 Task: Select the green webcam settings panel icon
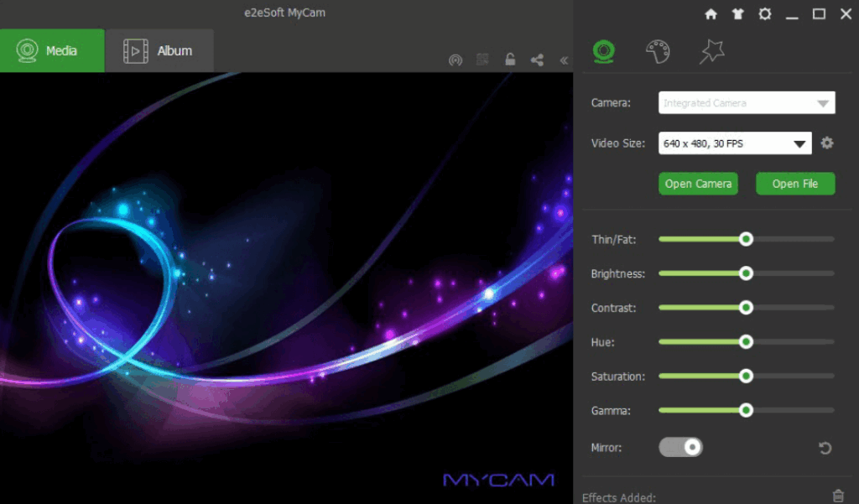(x=604, y=51)
